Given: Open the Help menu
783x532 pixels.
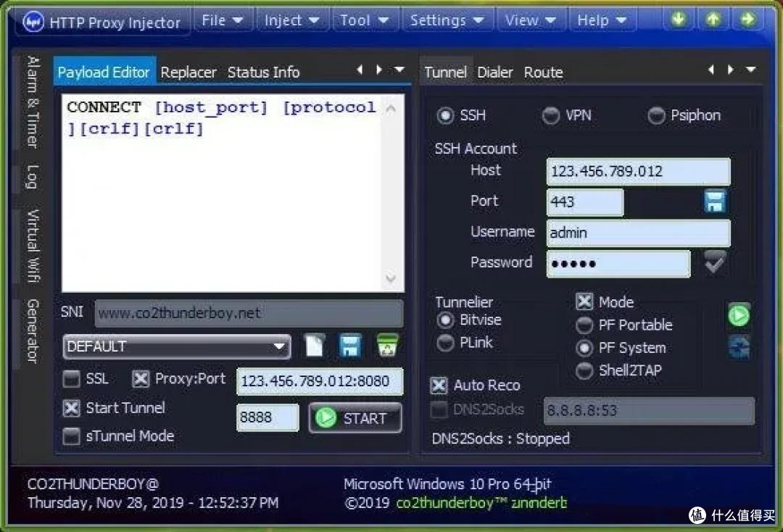Looking at the screenshot, I should pyautogui.click(x=602, y=20).
